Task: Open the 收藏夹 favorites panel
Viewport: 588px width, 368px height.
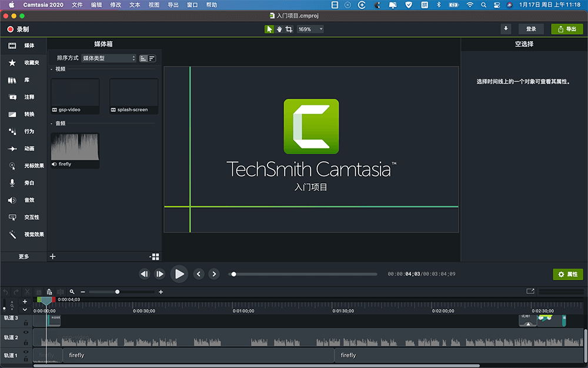Action: [22, 63]
